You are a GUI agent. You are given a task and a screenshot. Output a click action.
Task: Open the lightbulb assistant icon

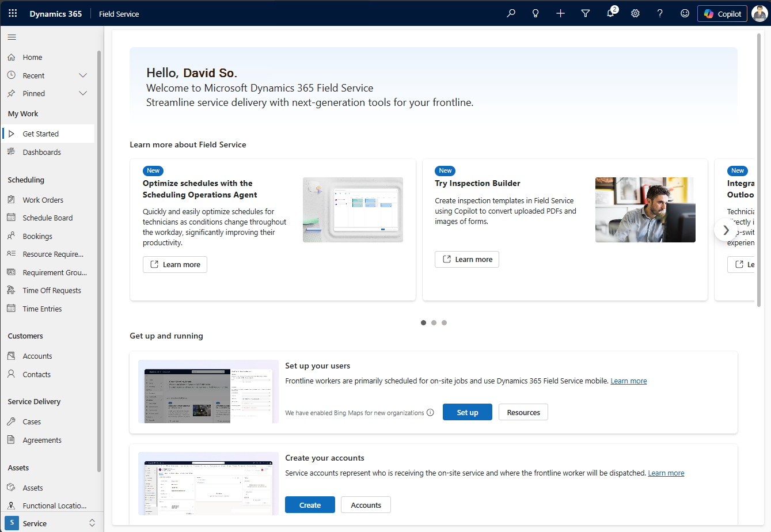[x=535, y=13]
